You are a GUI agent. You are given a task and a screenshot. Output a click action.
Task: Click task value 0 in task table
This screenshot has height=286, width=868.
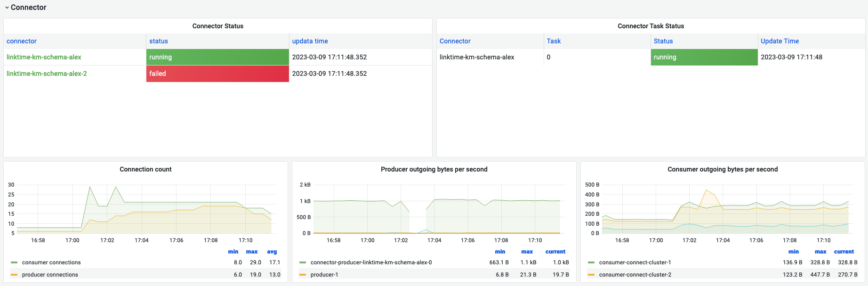tap(548, 57)
